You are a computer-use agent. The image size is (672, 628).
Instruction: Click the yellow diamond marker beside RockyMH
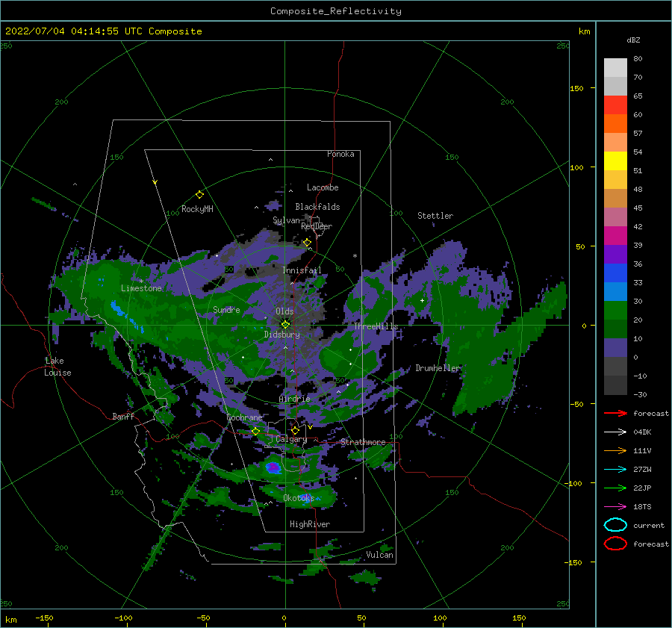pos(199,195)
